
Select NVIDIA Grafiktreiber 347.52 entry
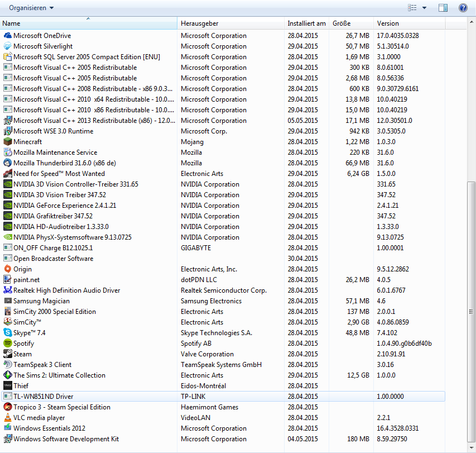click(x=223, y=216)
